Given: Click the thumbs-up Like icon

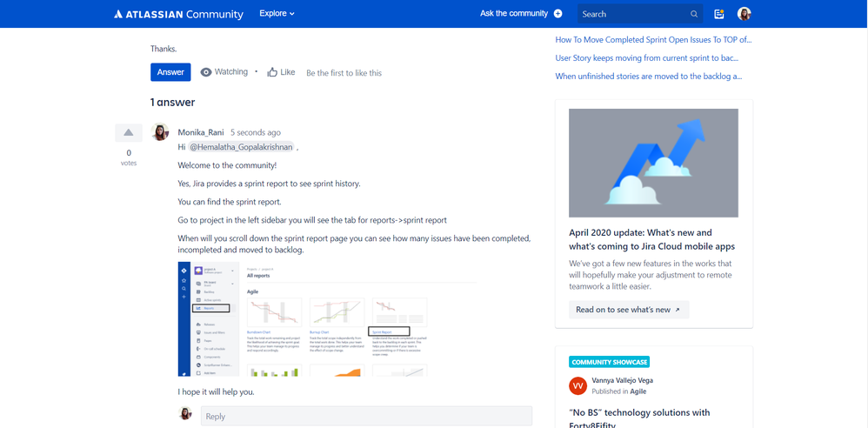Looking at the screenshot, I should point(272,72).
